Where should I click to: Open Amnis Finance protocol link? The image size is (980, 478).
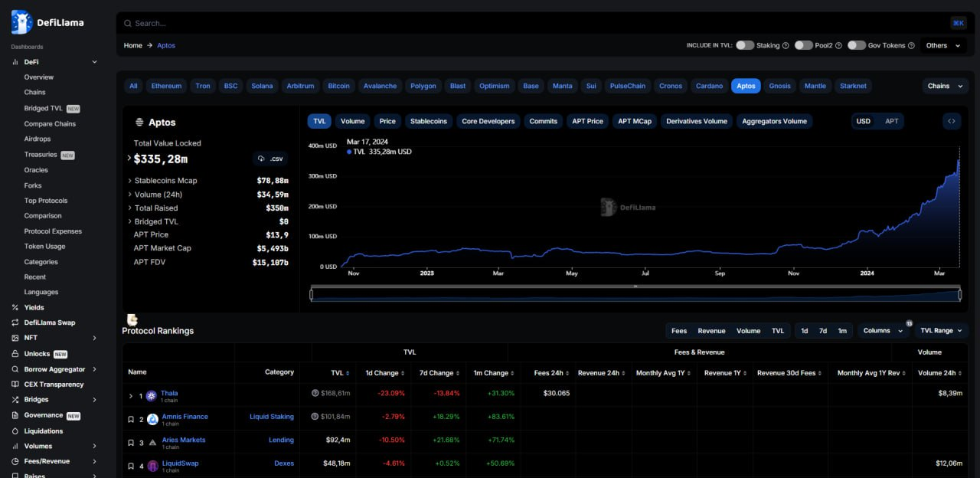(x=185, y=417)
